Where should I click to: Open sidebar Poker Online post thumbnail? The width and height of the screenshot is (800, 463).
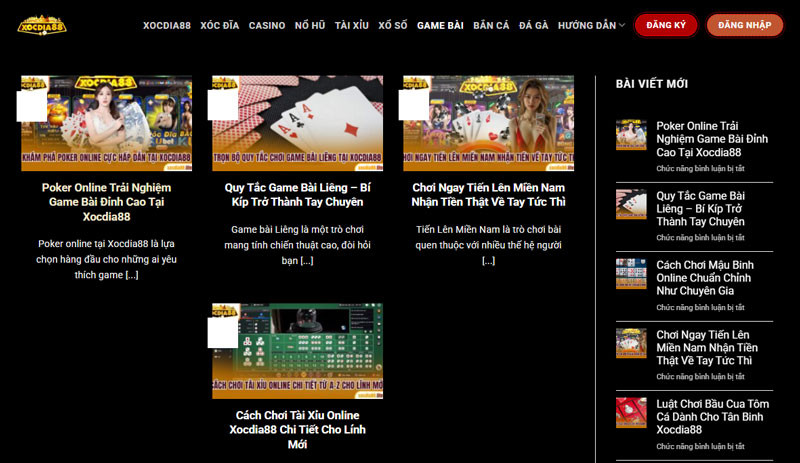click(631, 135)
